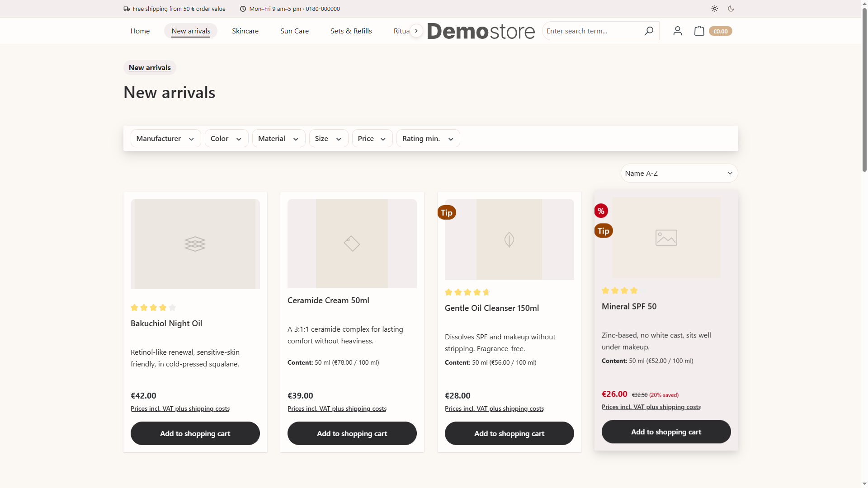Add Bakuchiol Night Oil to shopping cart

195,433
